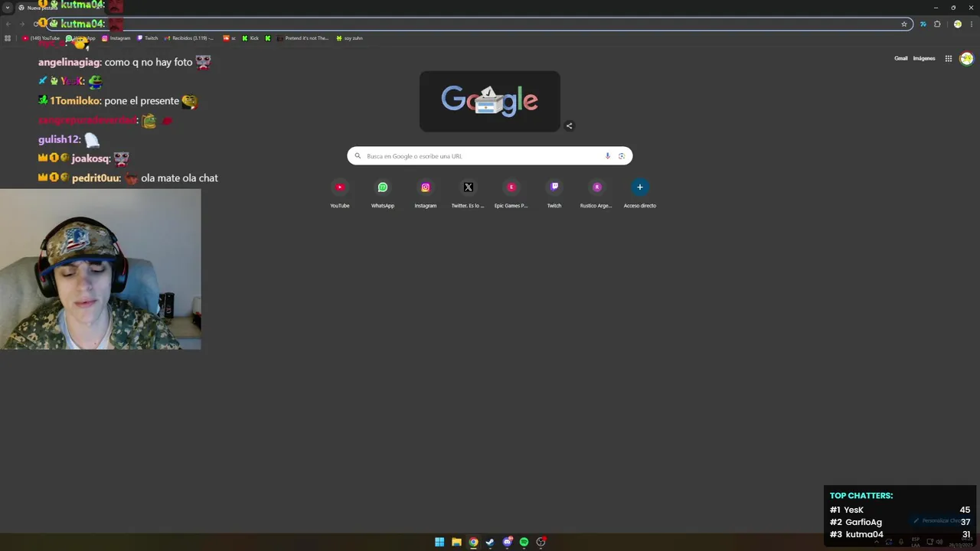This screenshot has height=551, width=980.
Task: Open the 7TV extension icon
Action: [923, 24]
